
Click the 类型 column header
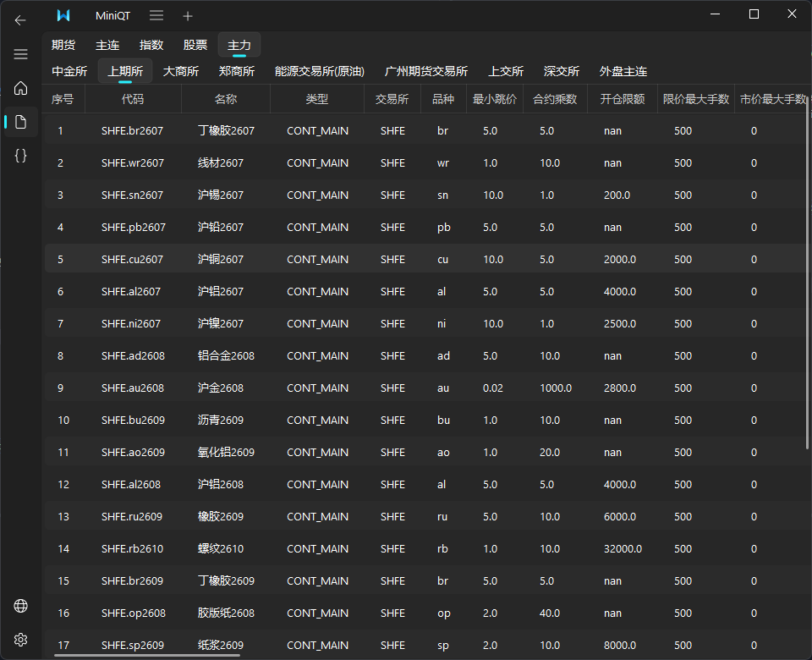coord(317,99)
